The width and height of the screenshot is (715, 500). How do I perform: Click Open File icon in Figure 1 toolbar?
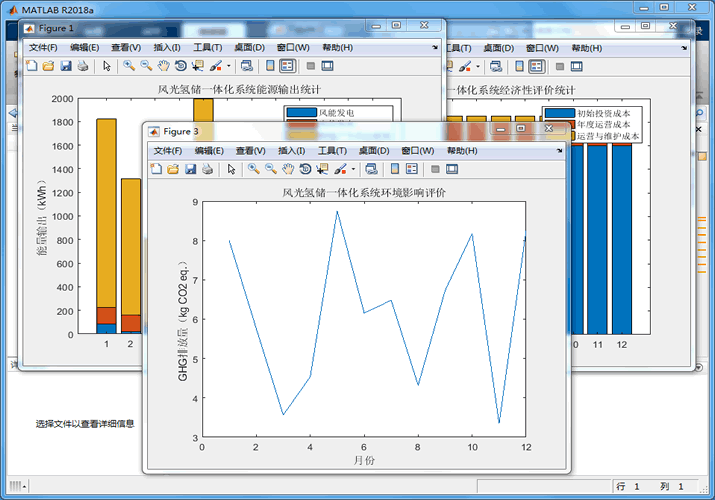[48, 66]
